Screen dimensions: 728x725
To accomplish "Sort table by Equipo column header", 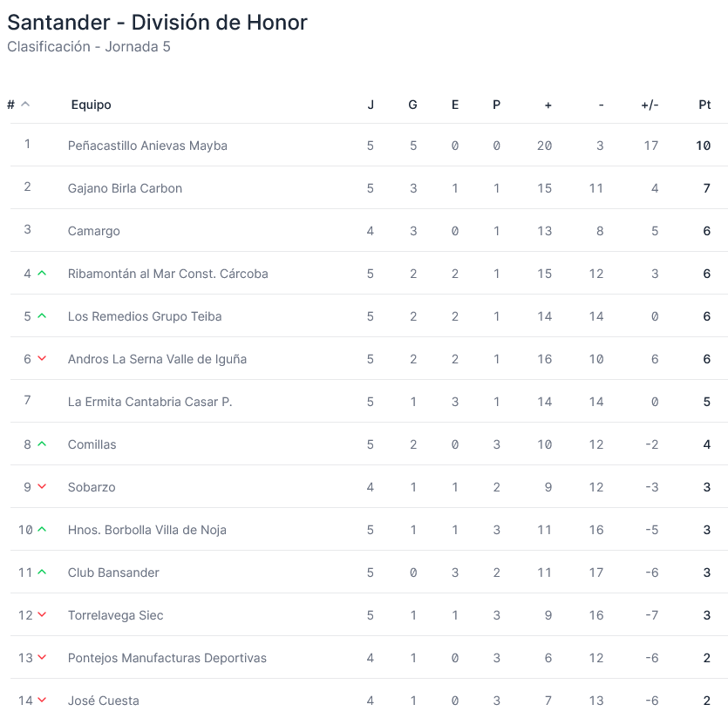I will tap(92, 105).
